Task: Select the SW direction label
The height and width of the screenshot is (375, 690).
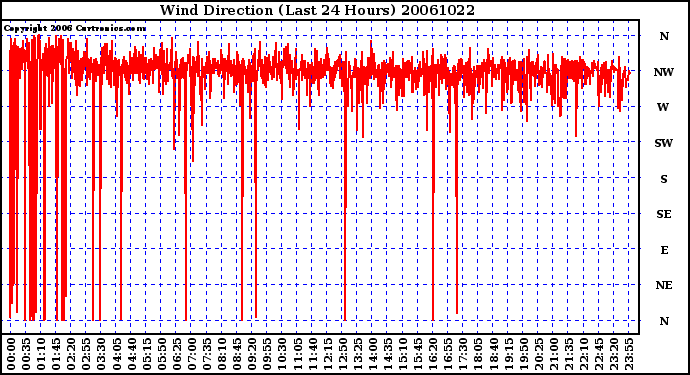Action: pos(664,143)
